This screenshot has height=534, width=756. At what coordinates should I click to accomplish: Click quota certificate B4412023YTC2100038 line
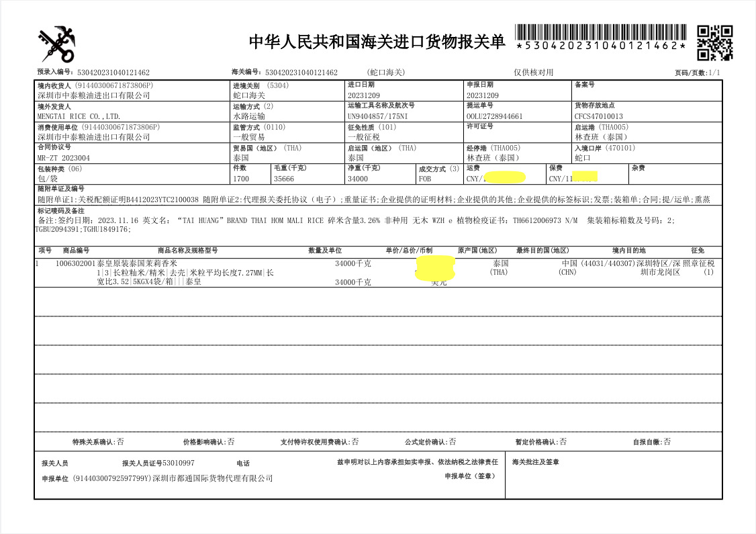(x=118, y=199)
